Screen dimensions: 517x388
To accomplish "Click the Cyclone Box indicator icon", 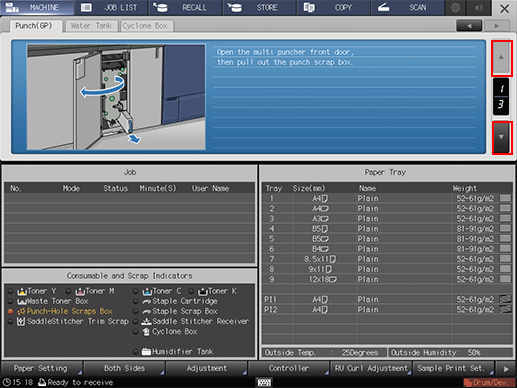I will 146,332.
